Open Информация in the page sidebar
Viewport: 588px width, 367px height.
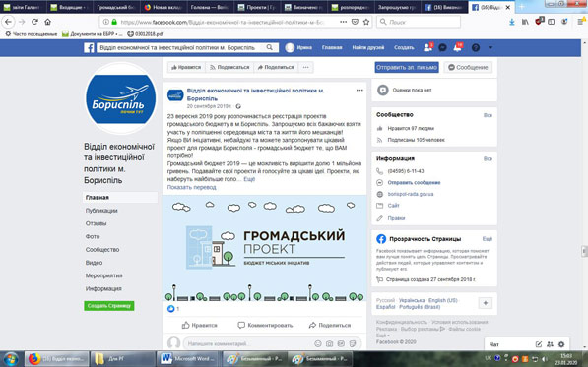point(103,288)
